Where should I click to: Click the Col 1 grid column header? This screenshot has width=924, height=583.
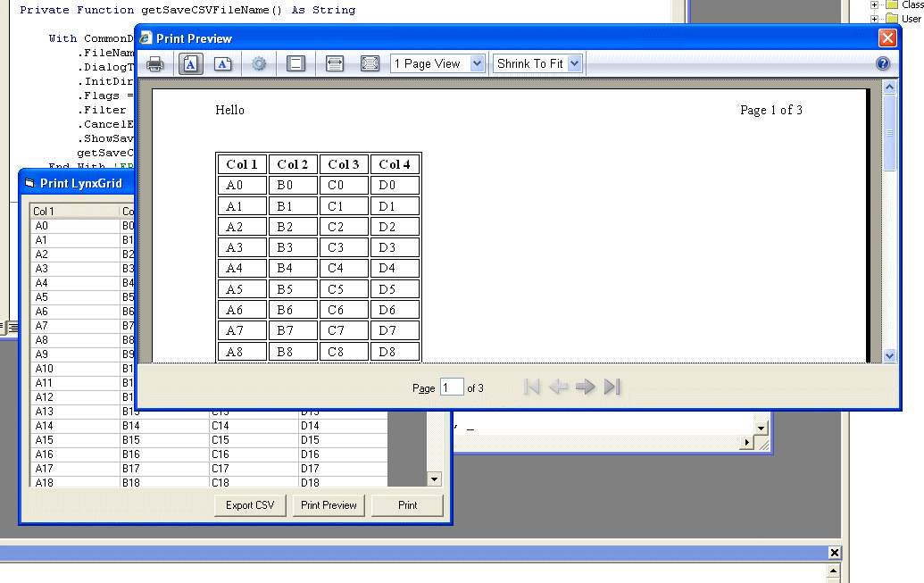point(75,212)
